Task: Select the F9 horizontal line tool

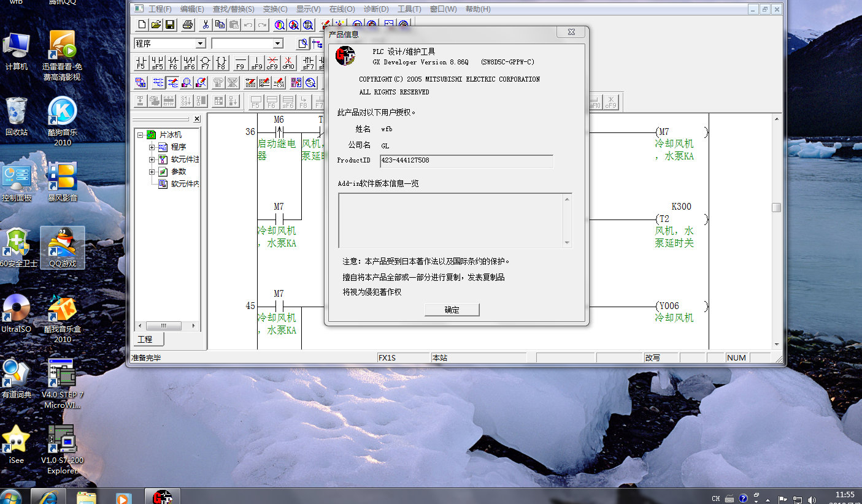Action: [240, 63]
